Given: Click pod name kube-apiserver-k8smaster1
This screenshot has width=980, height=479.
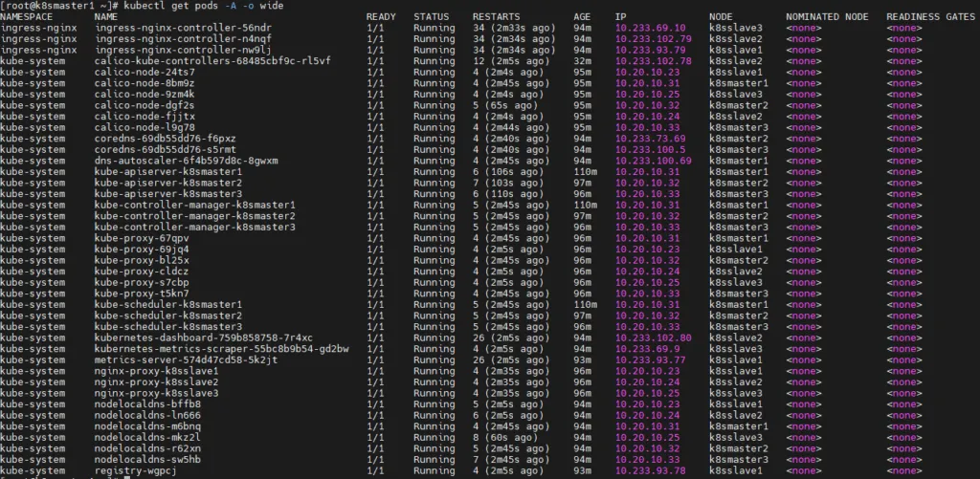Looking at the screenshot, I should tap(168, 172).
